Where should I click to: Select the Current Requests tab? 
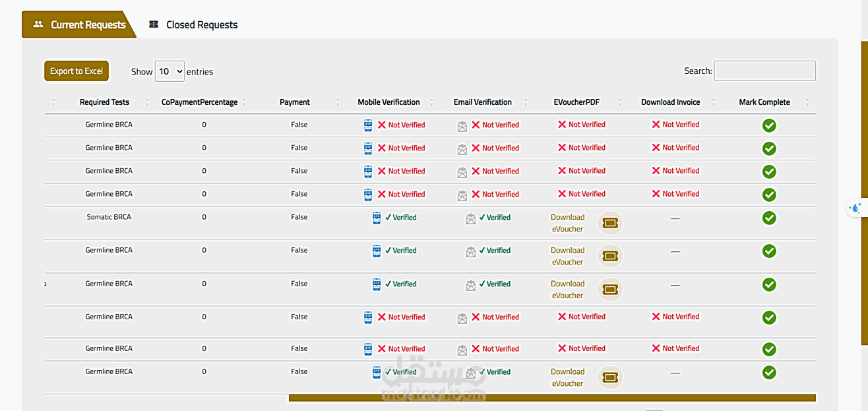pyautogui.click(x=79, y=25)
